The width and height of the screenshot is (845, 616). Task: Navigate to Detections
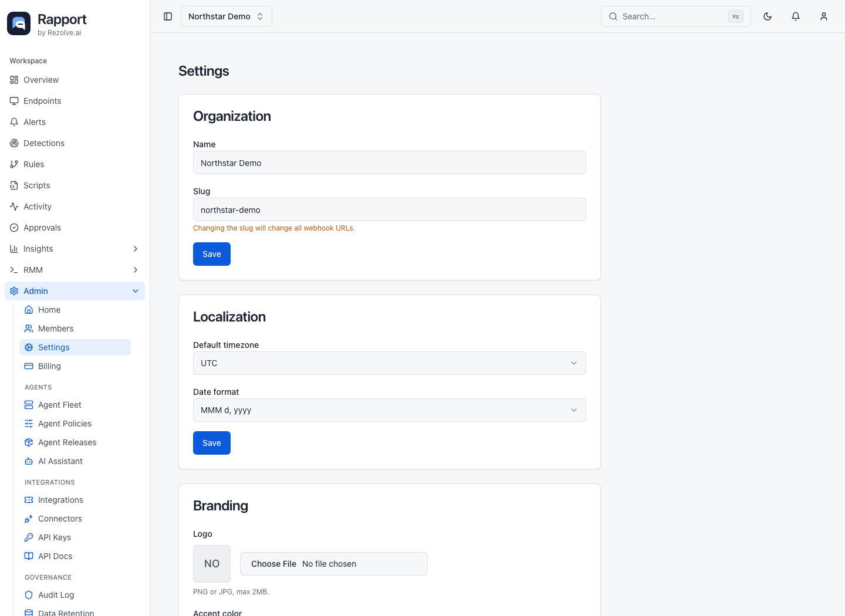(x=75, y=143)
